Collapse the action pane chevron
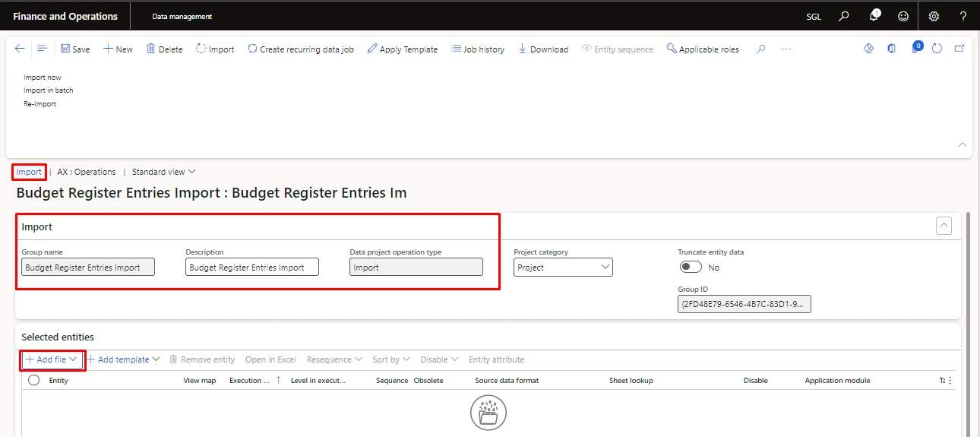 pyautogui.click(x=963, y=144)
